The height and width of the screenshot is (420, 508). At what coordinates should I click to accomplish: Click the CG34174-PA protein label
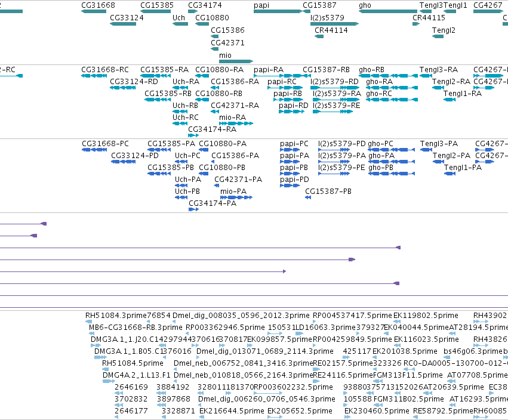point(213,203)
